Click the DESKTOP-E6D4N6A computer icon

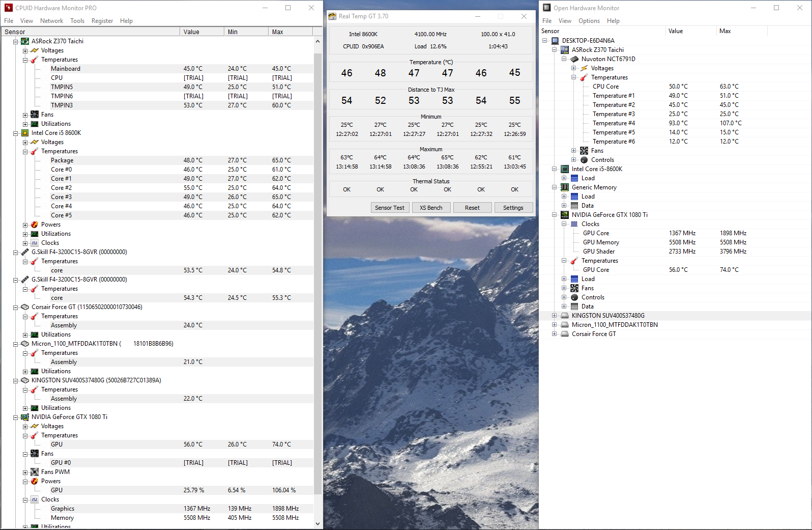click(x=555, y=41)
